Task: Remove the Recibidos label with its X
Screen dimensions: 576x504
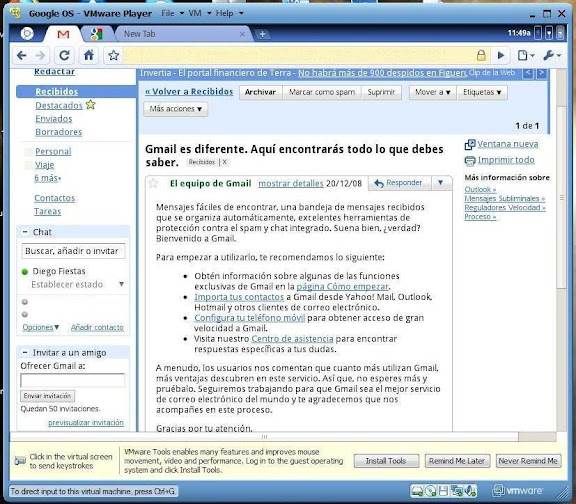Action: pyautogui.click(x=224, y=162)
